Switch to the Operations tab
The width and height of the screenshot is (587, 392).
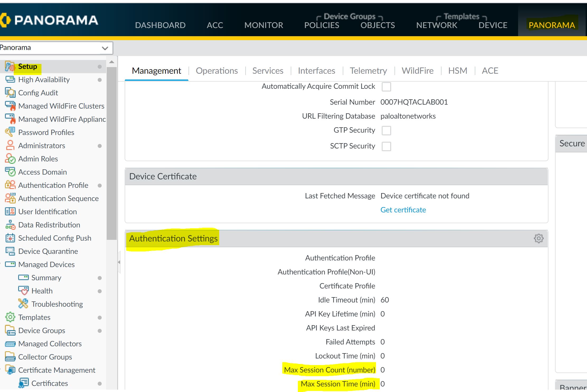217,71
